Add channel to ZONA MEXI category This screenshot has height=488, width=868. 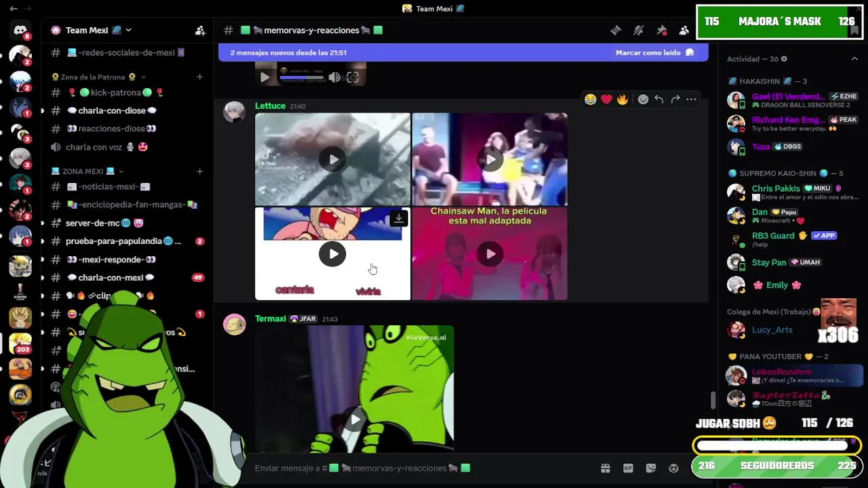tap(199, 171)
